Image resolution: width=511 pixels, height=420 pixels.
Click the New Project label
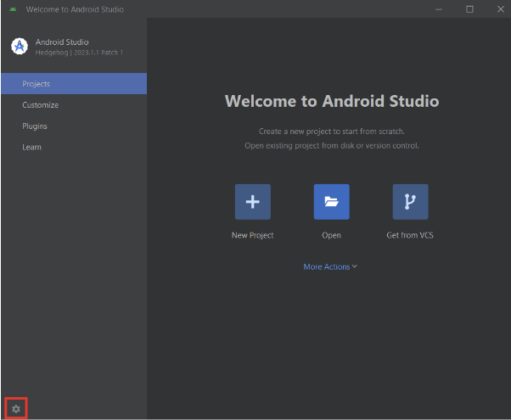pos(253,235)
